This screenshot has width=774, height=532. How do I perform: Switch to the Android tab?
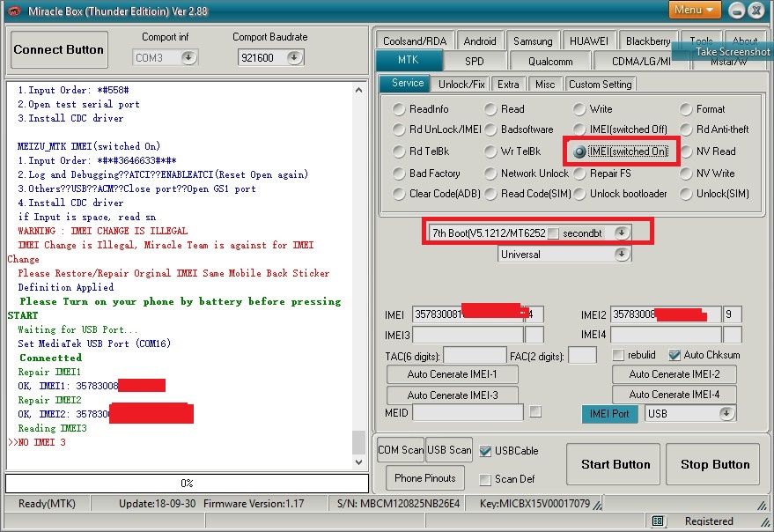480,41
